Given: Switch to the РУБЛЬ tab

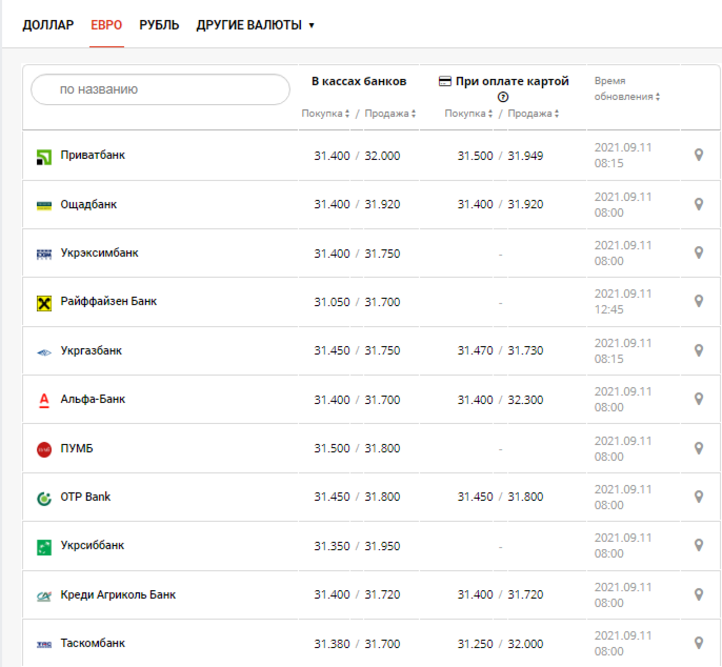Looking at the screenshot, I should (x=159, y=25).
